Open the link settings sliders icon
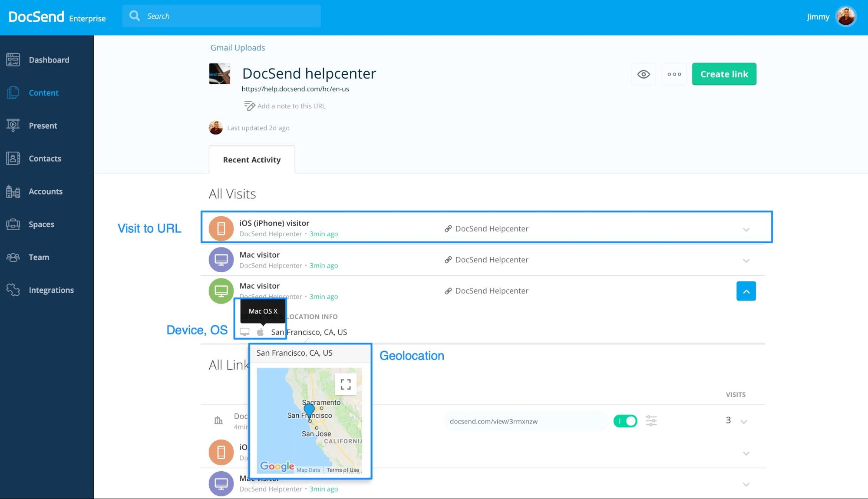The width and height of the screenshot is (868, 499). pyautogui.click(x=651, y=421)
